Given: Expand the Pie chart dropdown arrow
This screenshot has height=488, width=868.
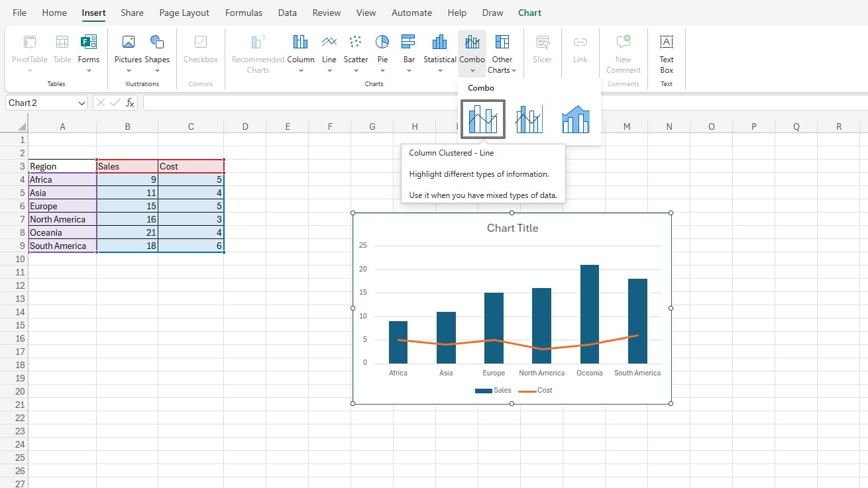Looking at the screenshot, I should (382, 70).
